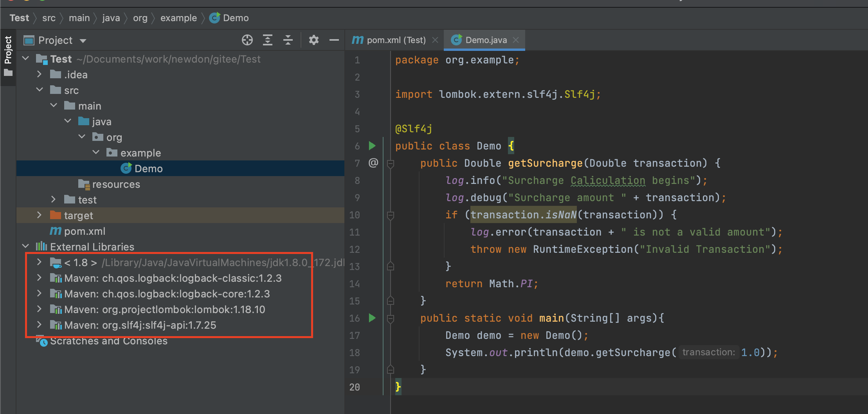Expand the < 1.8 > JDK library
This screenshot has width=868, height=414.
39,262
